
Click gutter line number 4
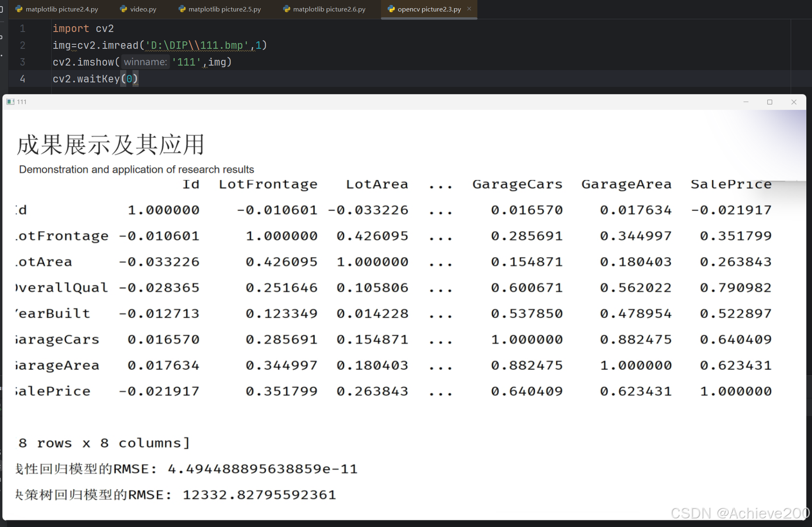pyautogui.click(x=23, y=79)
